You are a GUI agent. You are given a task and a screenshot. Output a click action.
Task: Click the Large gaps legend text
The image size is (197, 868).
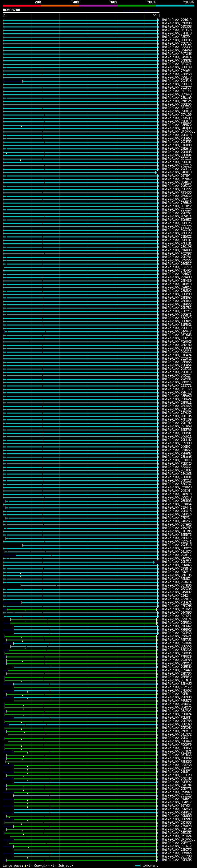[x=13, y=866]
